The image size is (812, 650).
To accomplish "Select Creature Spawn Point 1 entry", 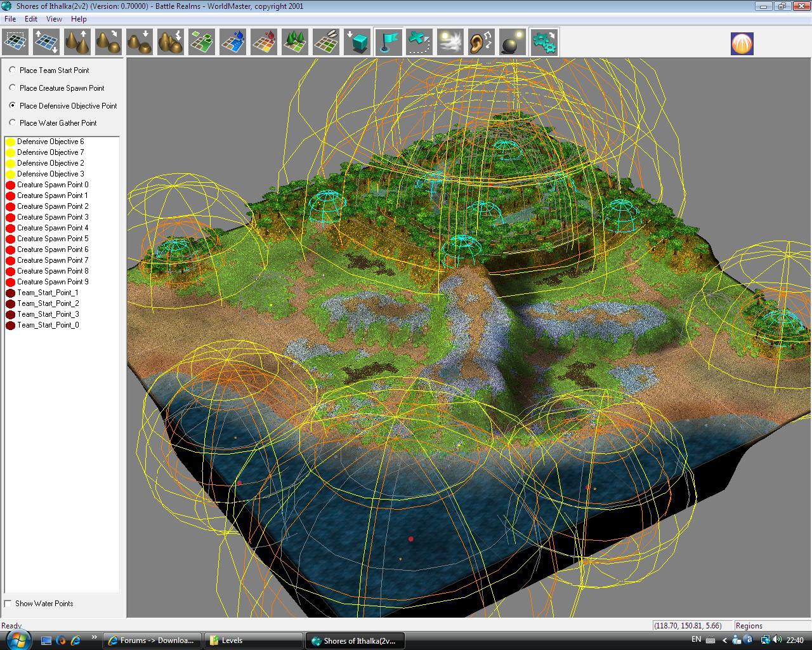I will pos(53,196).
